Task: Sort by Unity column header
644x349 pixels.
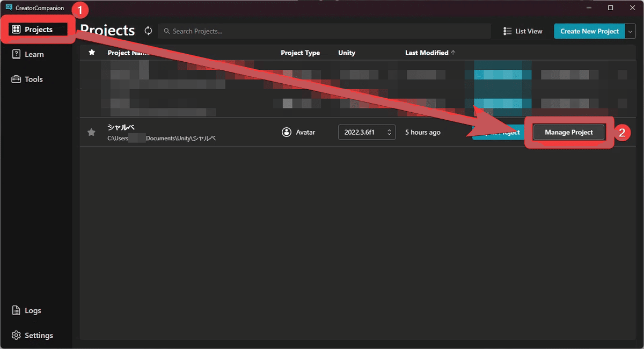Action: [347, 53]
